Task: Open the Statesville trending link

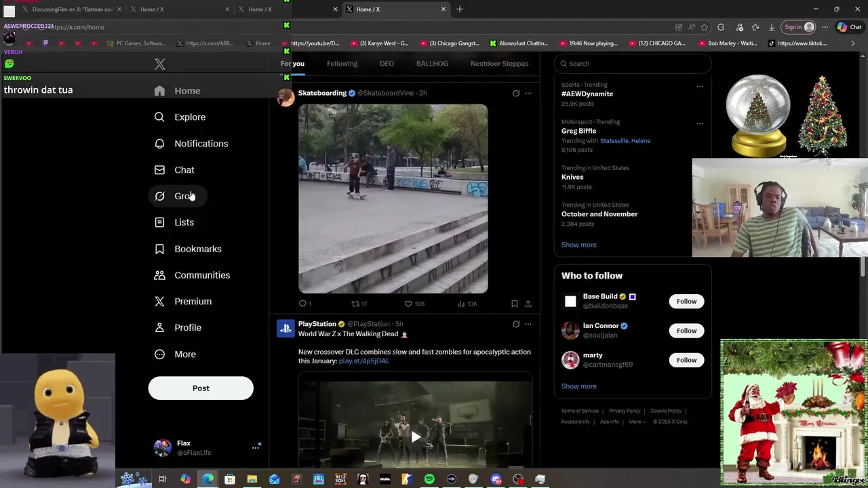Action: tap(615, 141)
